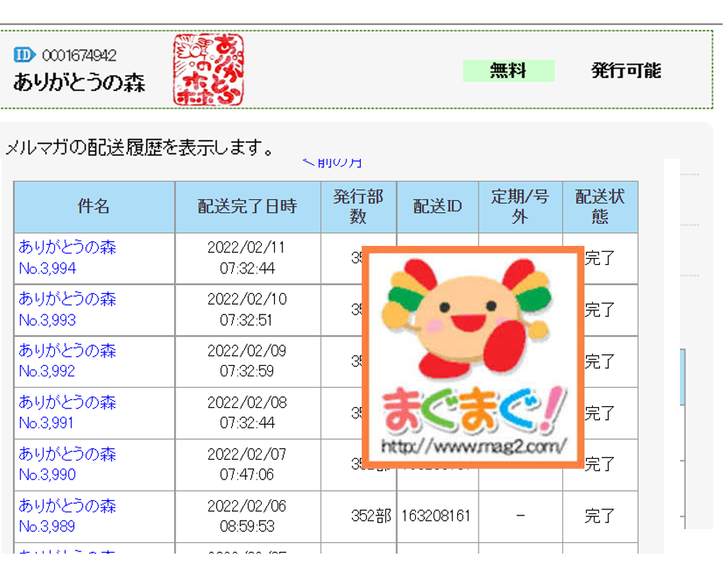Select the date 2022/02/11 07:32:44
Screen dimensions: 728x562
coord(247,258)
